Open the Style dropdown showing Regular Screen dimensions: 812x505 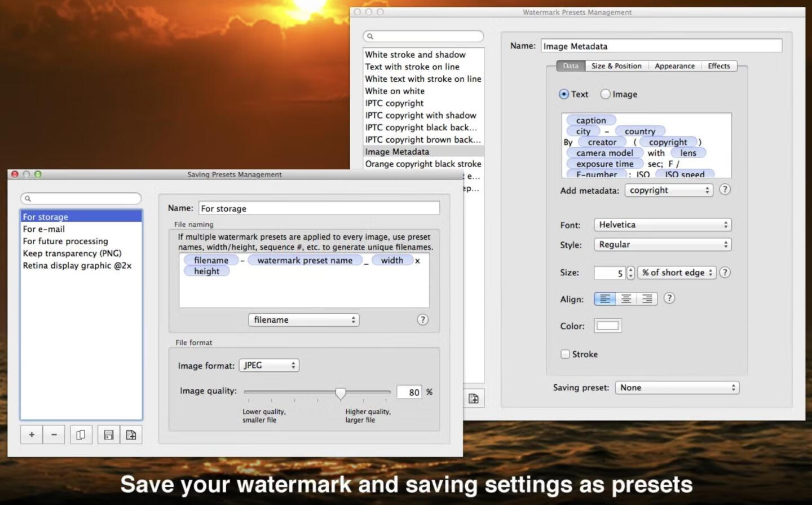[x=663, y=244]
